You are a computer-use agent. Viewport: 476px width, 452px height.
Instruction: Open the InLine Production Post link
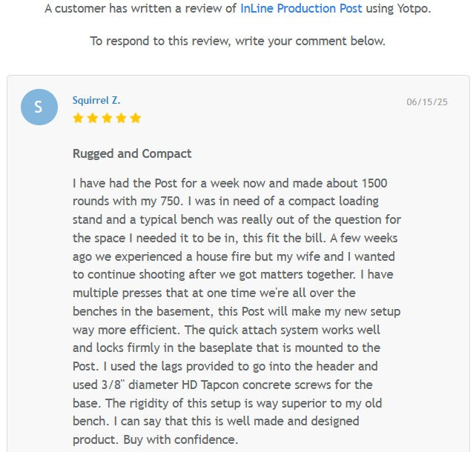coord(301,9)
